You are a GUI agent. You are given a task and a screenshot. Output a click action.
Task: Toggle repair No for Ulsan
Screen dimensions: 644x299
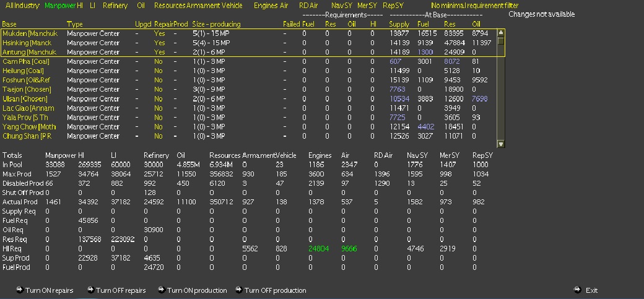pos(158,98)
